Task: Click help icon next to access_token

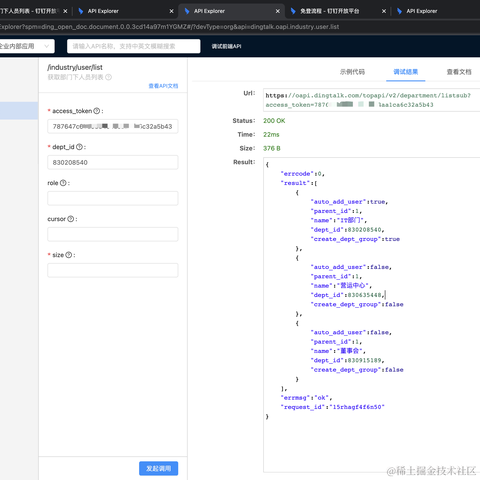Action: (97, 111)
